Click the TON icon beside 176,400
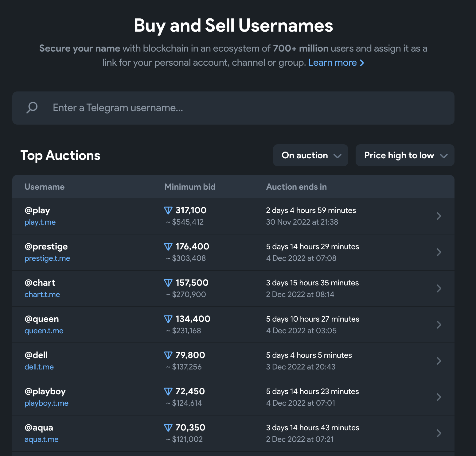The width and height of the screenshot is (476, 456). (168, 247)
